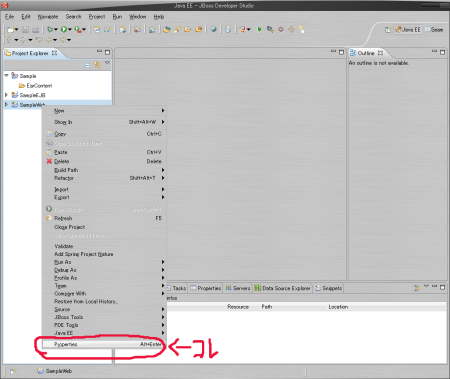Image resolution: width=450 pixels, height=379 pixels.
Task: Open the Run menu
Action: tap(117, 17)
